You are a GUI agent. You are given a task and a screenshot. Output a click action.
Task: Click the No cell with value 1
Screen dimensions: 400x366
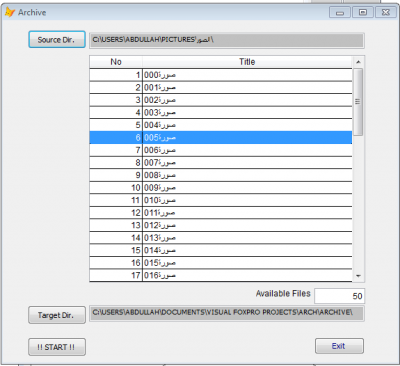pos(116,75)
